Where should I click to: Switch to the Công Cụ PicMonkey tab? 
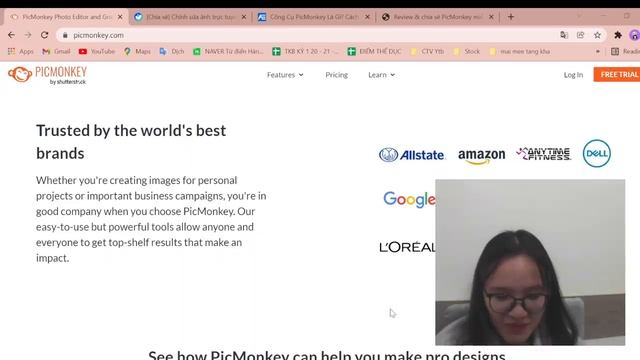click(x=313, y=17)
